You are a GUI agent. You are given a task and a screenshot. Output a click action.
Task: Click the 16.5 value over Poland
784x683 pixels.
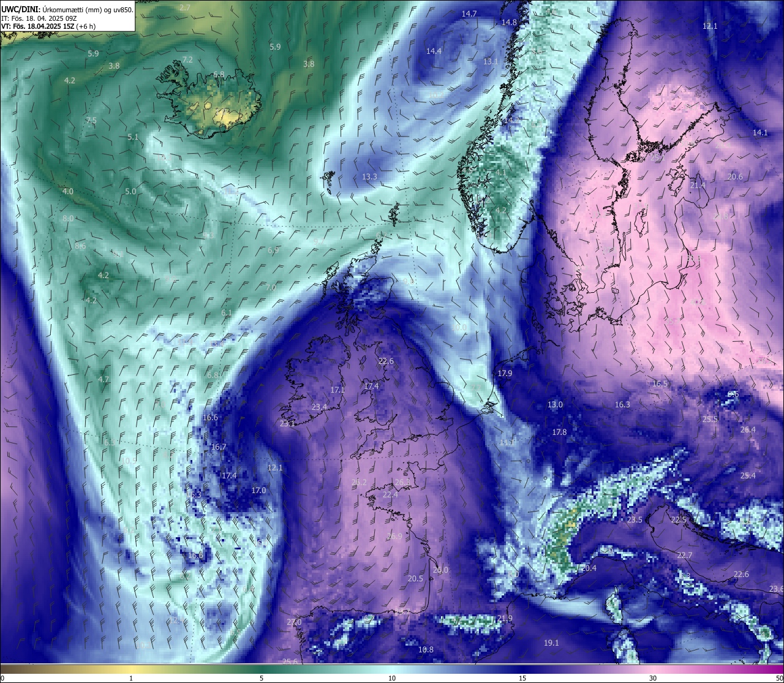coord(660,383)
